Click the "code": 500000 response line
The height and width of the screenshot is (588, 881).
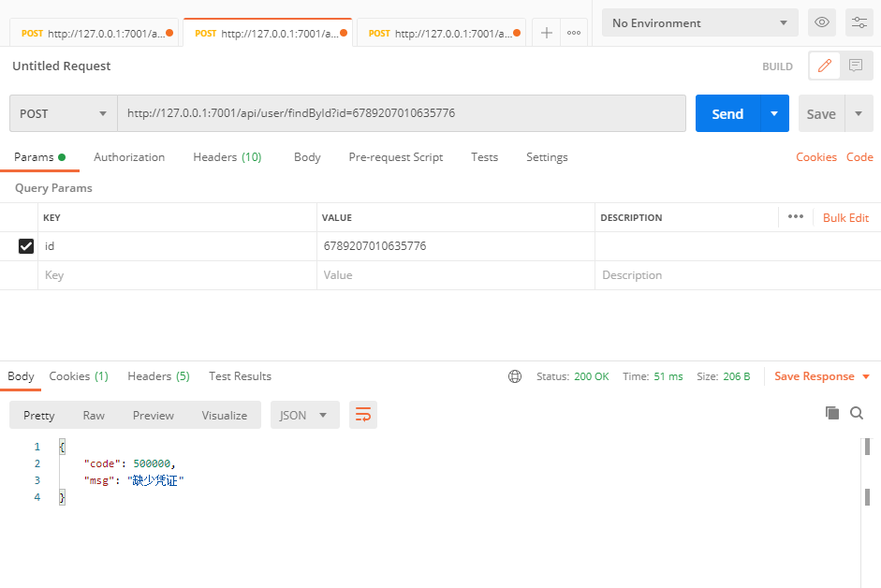[130, 463]
